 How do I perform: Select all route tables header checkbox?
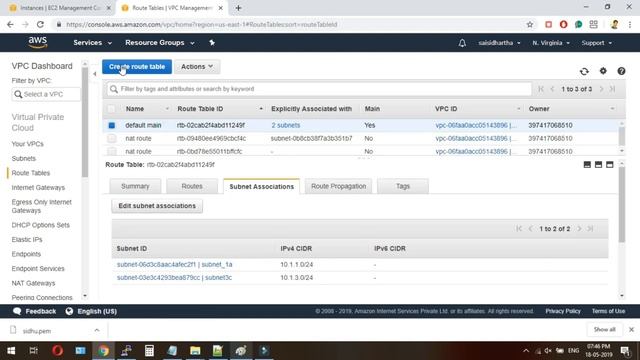(111, 109)
